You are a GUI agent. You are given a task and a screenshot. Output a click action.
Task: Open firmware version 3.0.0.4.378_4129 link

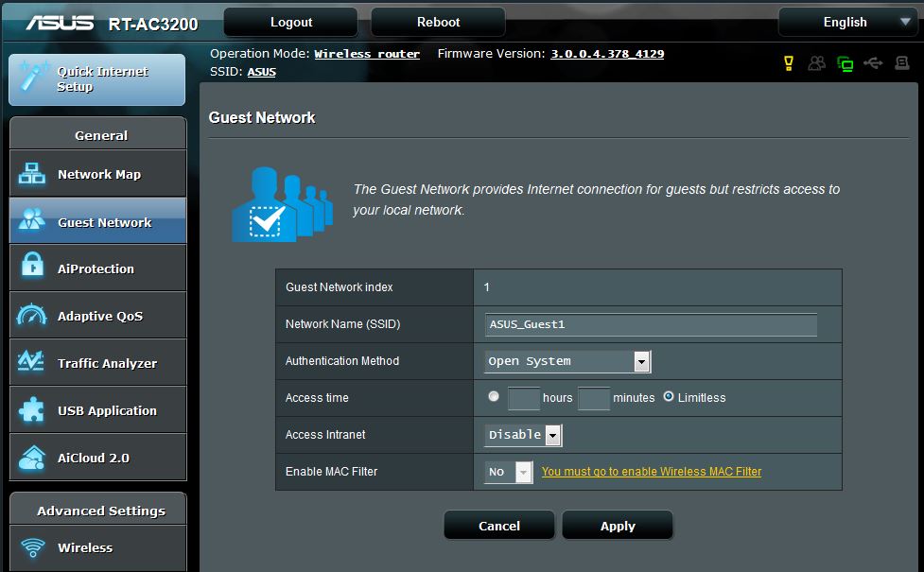click(607, 54)
